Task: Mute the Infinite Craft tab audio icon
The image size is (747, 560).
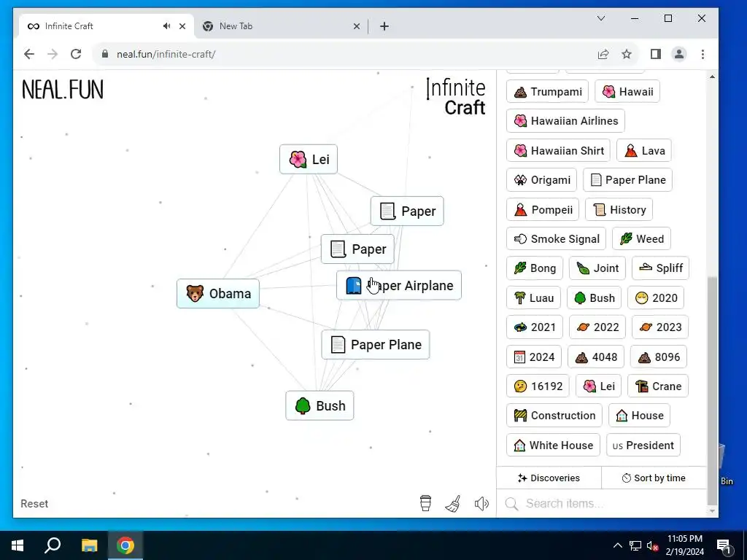Action: click(166, 26)
